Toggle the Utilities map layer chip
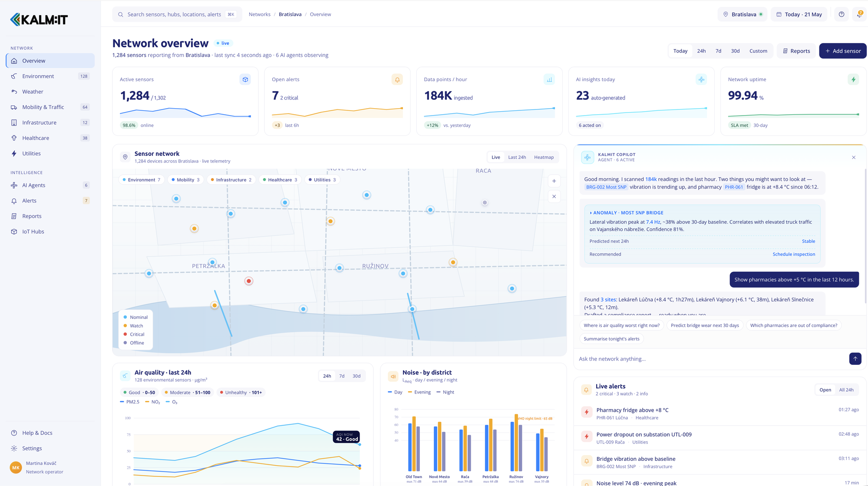The width and height of the screenshot is (868, 486). tap(322, 180)
